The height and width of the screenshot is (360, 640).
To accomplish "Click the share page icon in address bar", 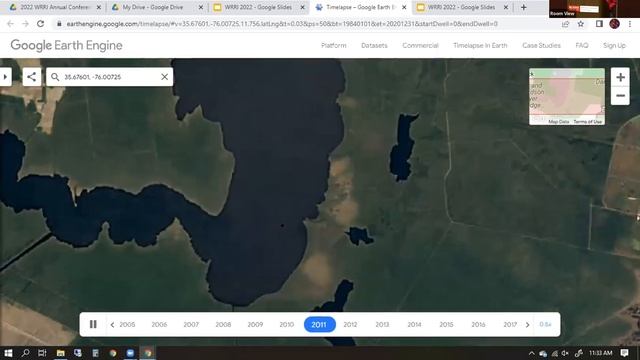I will point(565,24).
